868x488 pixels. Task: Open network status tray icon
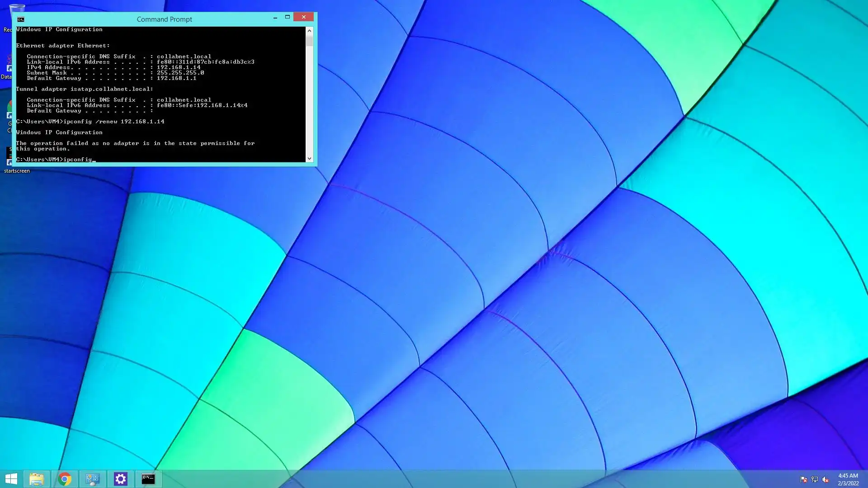(814, 479)
